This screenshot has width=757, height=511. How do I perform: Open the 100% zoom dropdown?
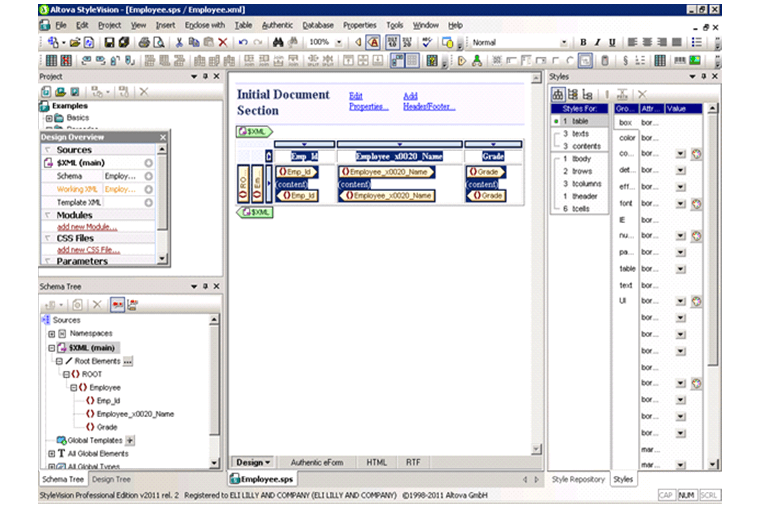point(338,43)
